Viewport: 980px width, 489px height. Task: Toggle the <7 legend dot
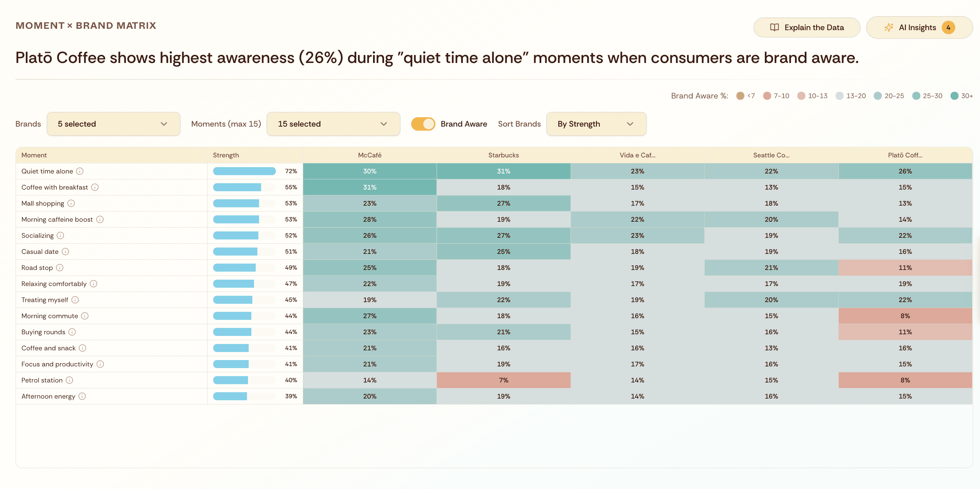[741, 96]
